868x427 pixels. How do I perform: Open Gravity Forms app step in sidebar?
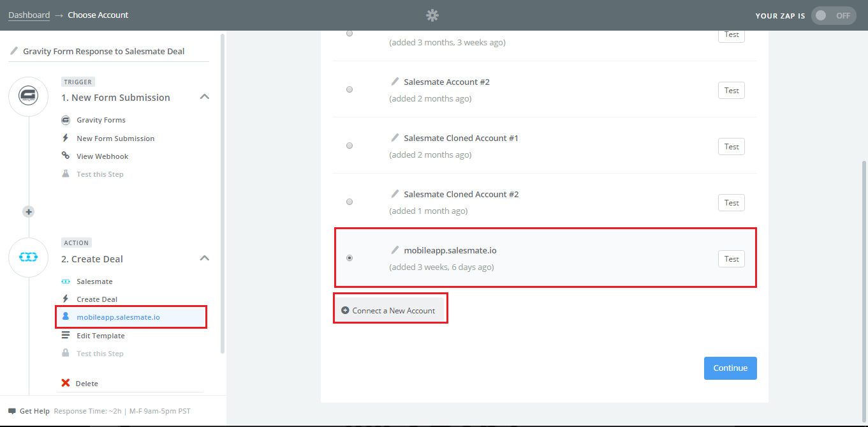point(101,120)
